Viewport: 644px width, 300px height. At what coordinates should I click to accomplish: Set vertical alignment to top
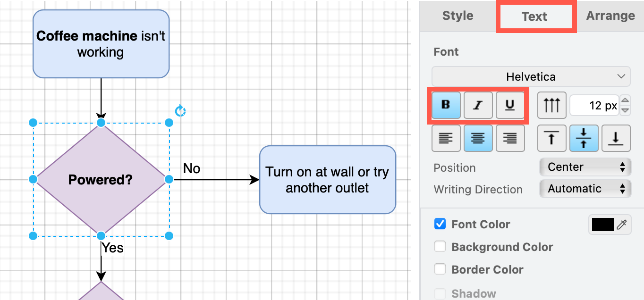pyautogui.click(x=551, y=138)
